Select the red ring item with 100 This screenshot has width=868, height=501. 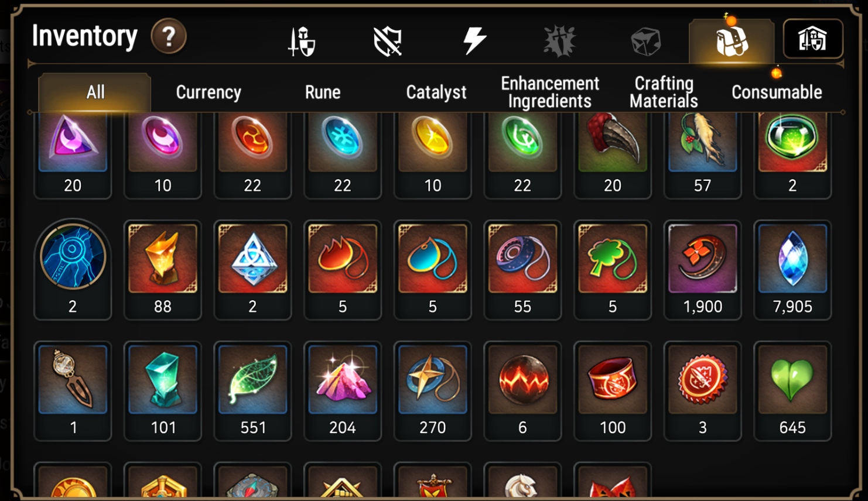pos(613,391)
